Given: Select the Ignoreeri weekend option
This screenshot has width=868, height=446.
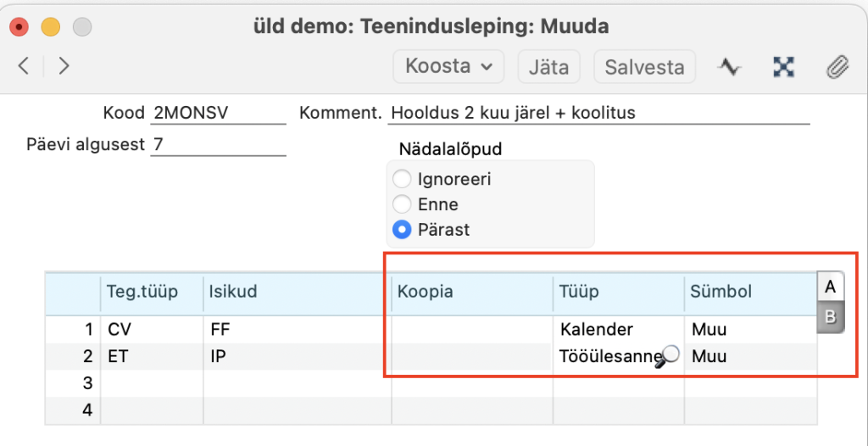Looking at the screenshot, I should (x=401, y=180).
